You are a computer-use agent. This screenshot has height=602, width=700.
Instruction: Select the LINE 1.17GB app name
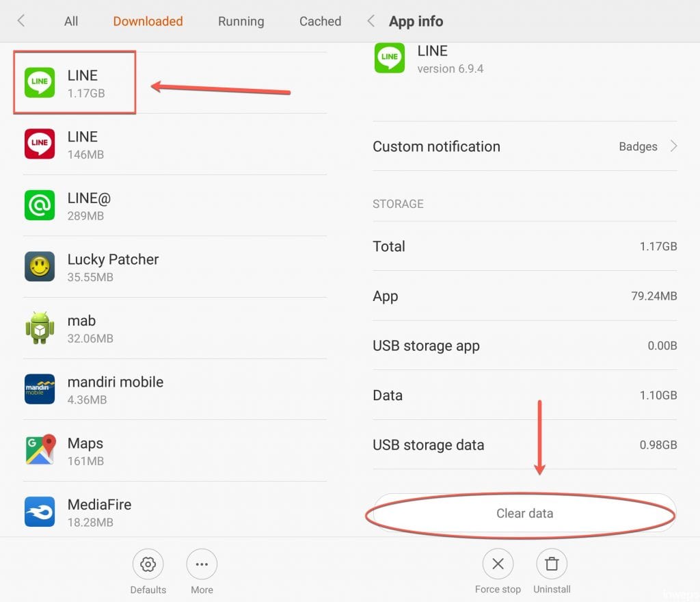click(x=83, y=75)
